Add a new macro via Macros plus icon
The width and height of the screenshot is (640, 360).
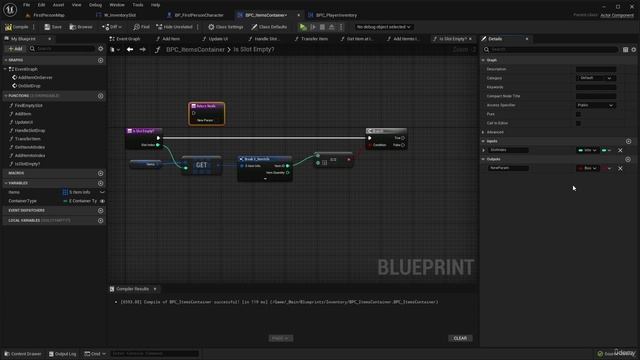click(100, 173)
